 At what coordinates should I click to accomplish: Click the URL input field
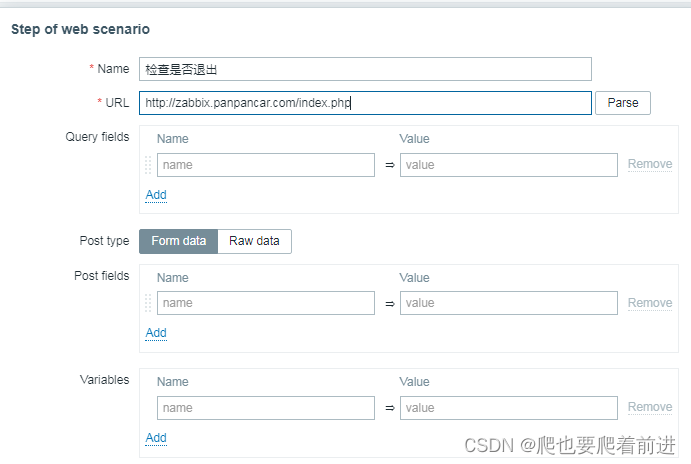(x=365, y=103)
